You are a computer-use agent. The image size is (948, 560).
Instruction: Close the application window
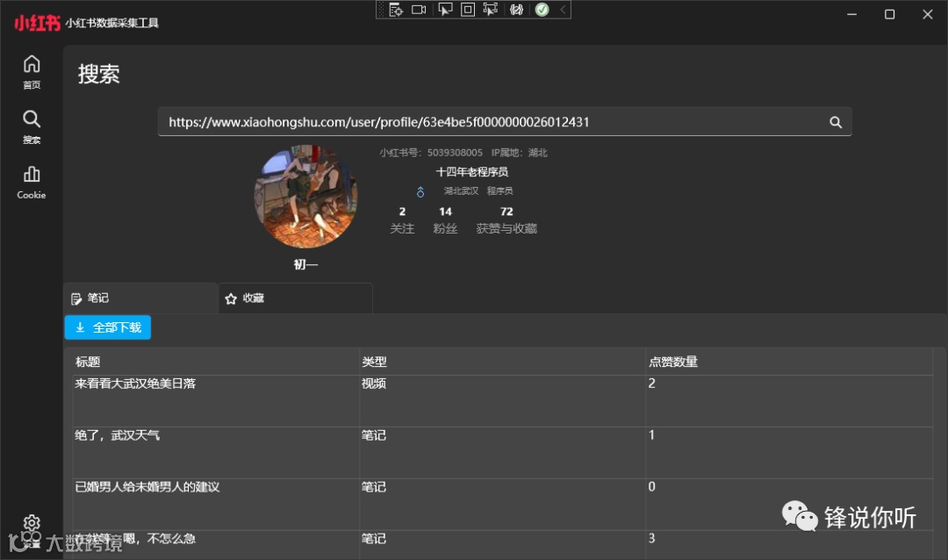(928, 14)
